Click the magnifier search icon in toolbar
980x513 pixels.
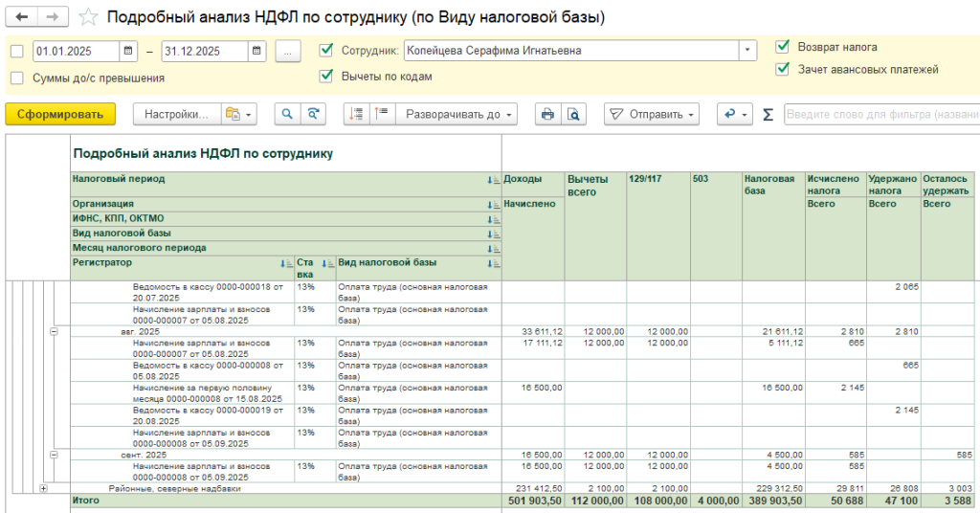coord(286,114)
